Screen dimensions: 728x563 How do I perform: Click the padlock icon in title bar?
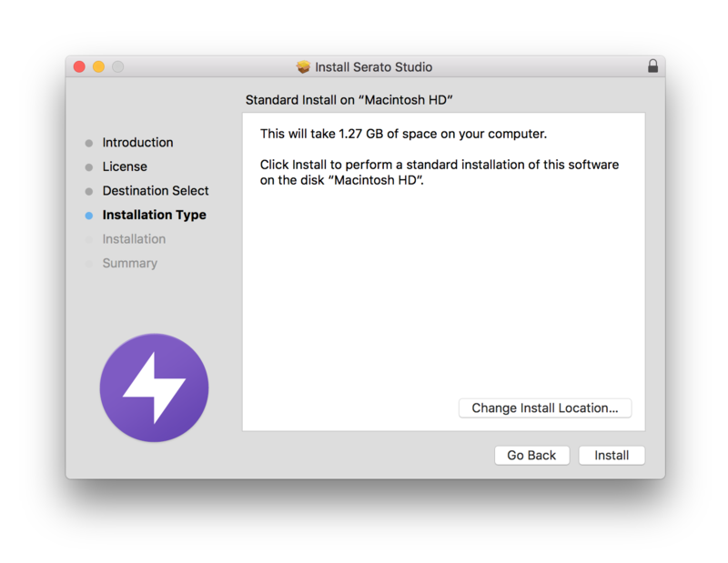[652, 66]
